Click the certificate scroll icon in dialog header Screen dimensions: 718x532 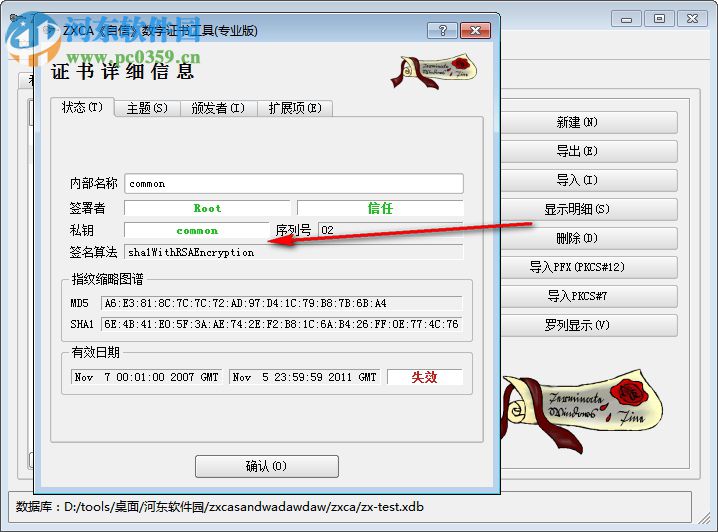tap(433, 72)
